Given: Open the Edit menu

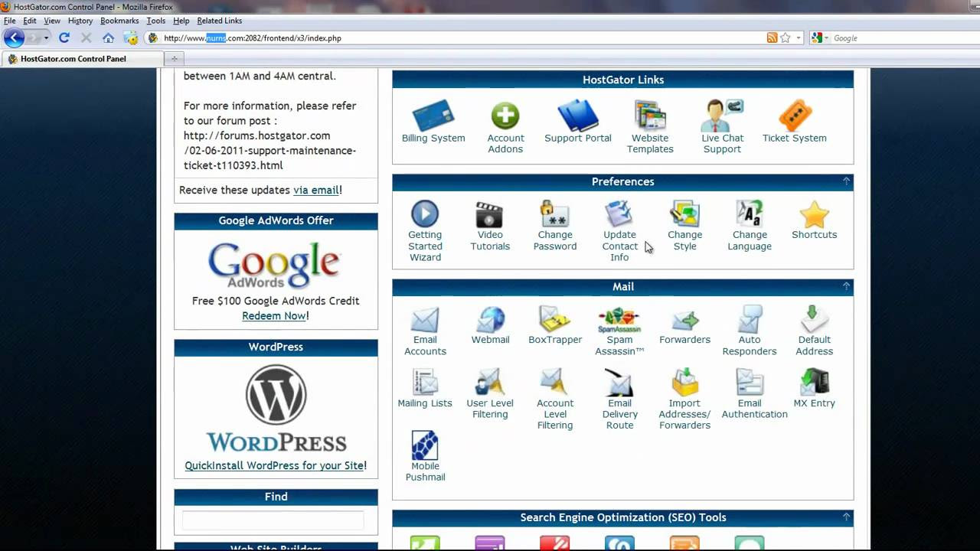Looking at the screenshot, I should [30, 21].
